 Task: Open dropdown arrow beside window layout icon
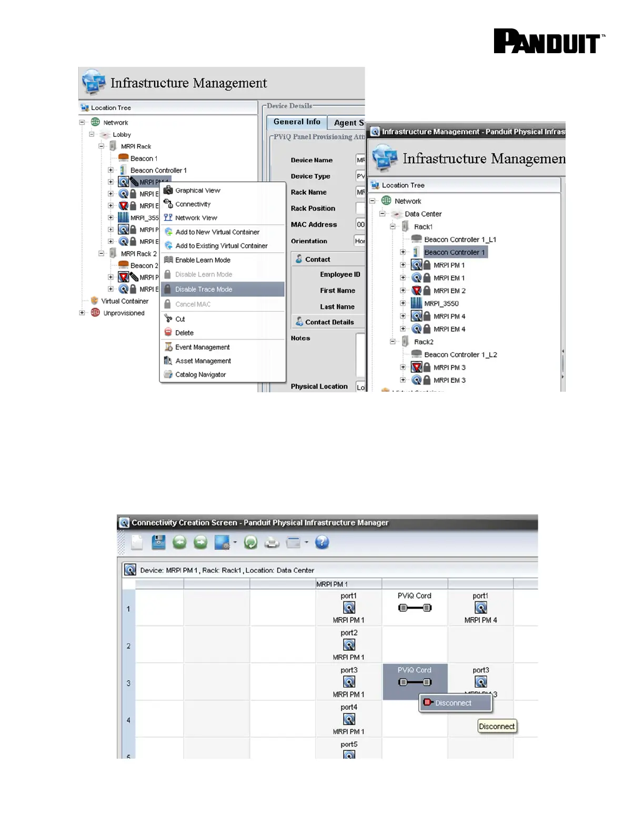(x=306, y=542)
